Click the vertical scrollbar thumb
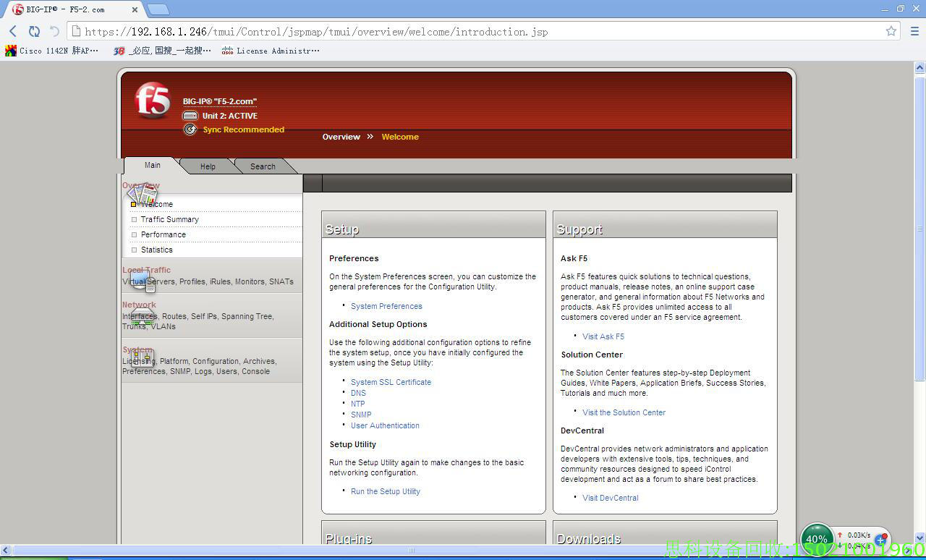 tap(919, 227)
